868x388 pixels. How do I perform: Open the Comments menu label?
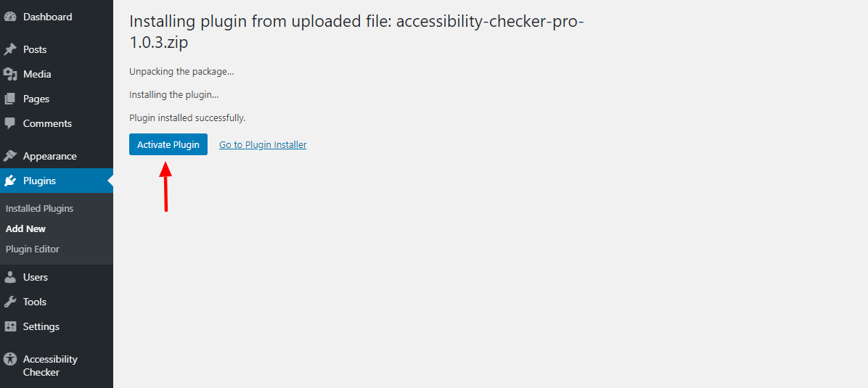48,123
